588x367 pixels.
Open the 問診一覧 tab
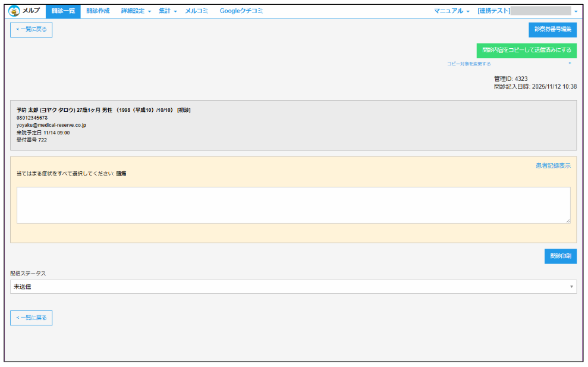coord(62,11)
